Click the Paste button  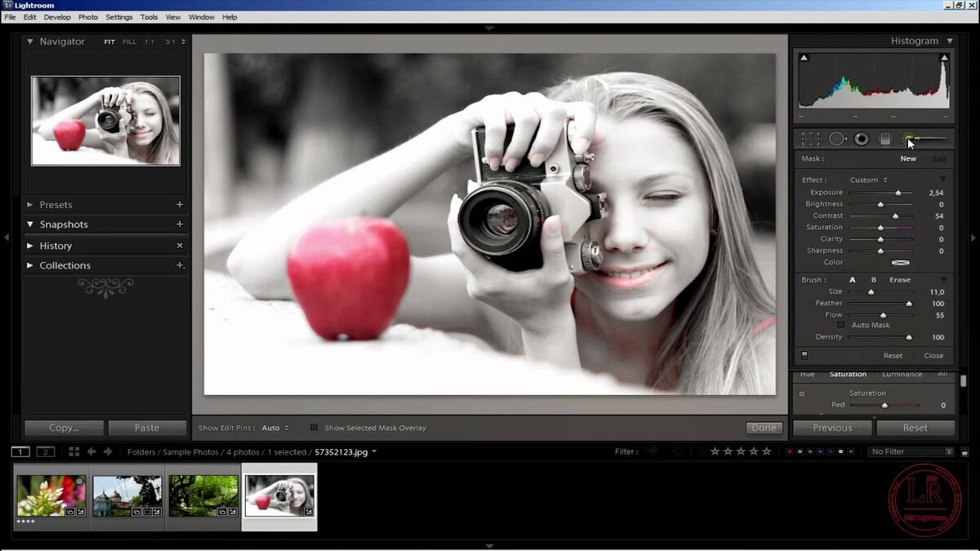pos(147,428)
